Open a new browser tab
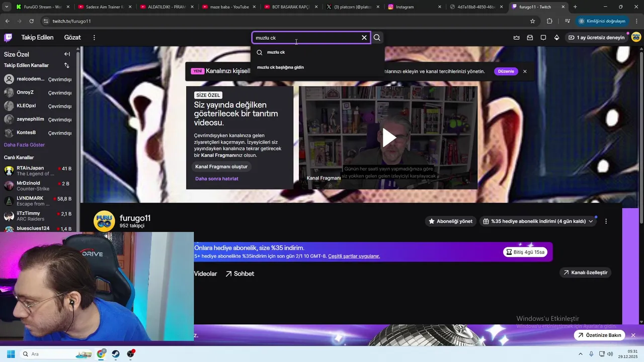The image size is (644, 362). [575, 7]
